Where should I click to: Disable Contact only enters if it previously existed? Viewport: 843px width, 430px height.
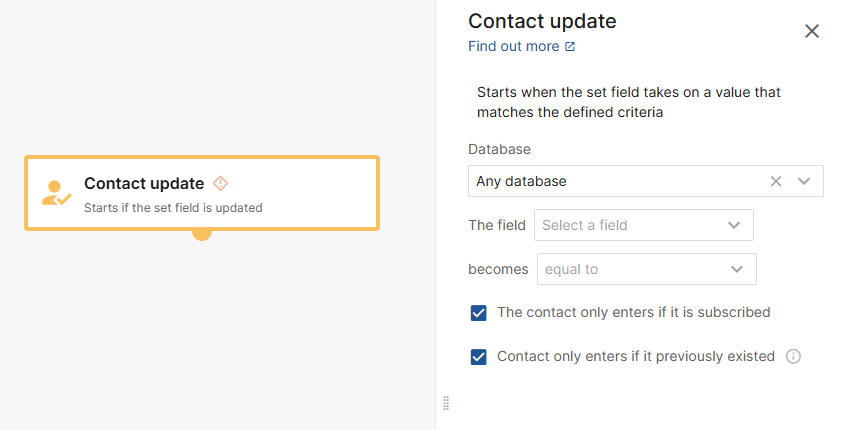[x=479, y=357]
